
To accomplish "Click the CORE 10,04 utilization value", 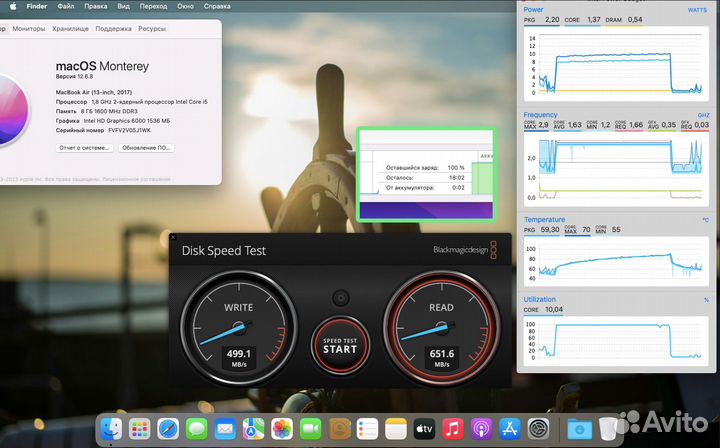I will [x=543, y=309].
